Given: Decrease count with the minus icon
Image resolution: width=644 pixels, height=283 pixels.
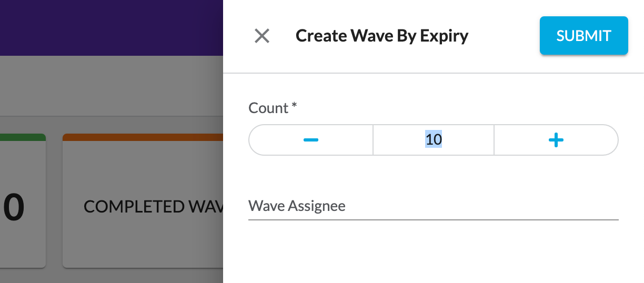Looking at the screenshot, I should (x=311, y=140).
